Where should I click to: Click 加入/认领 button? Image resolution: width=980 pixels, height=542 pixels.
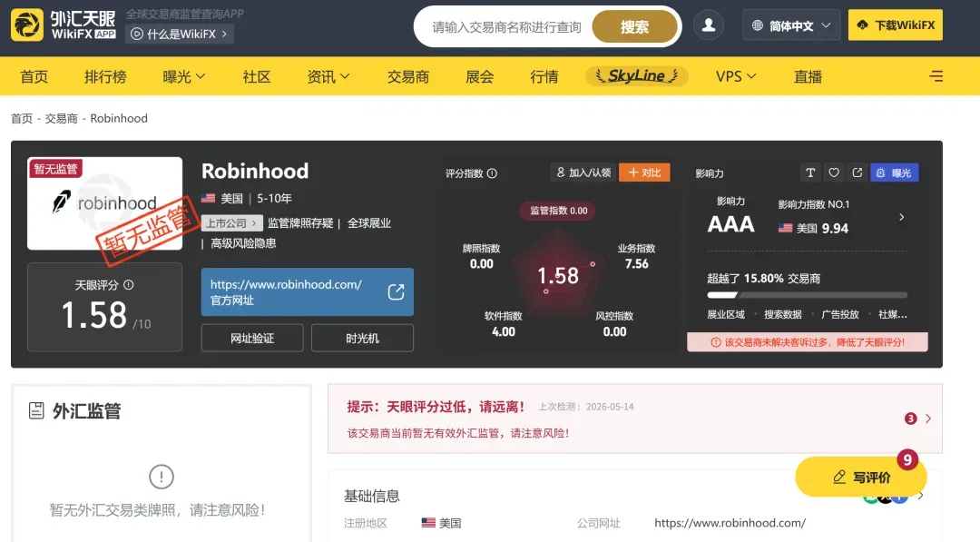[x=583, y=172]
